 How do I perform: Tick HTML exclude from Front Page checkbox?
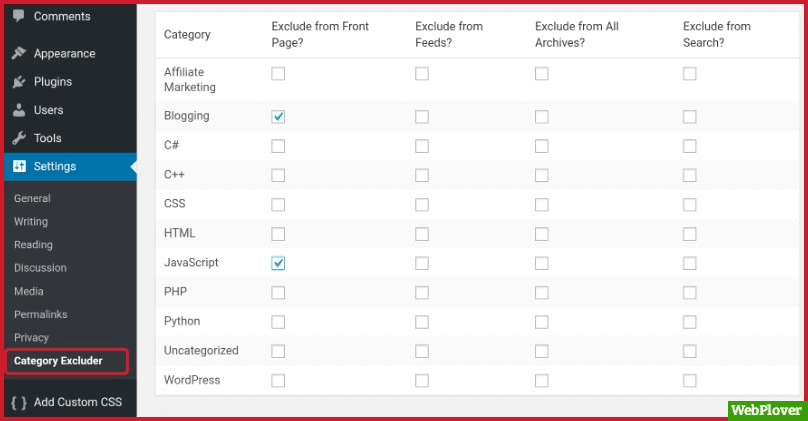[278, 234]
